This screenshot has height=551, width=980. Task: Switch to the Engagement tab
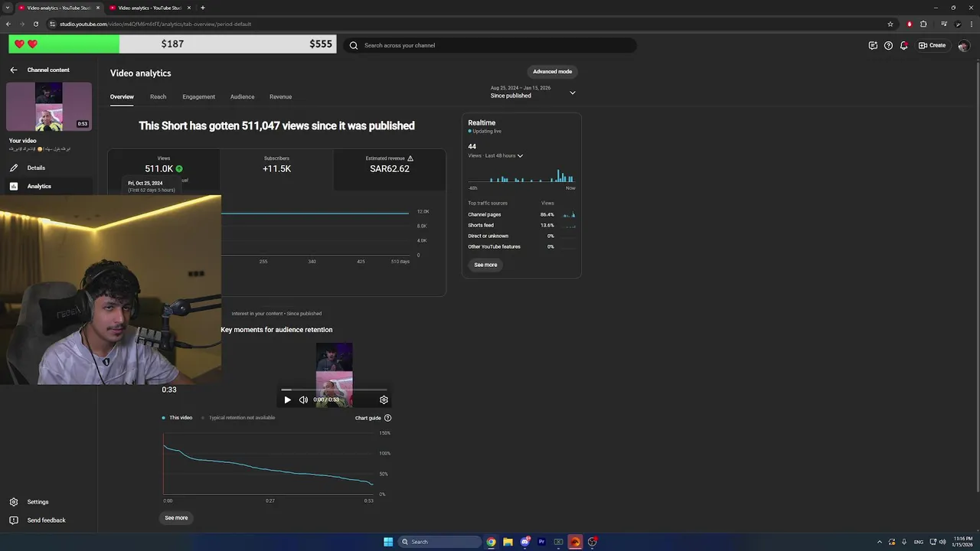tap(198, 96)
